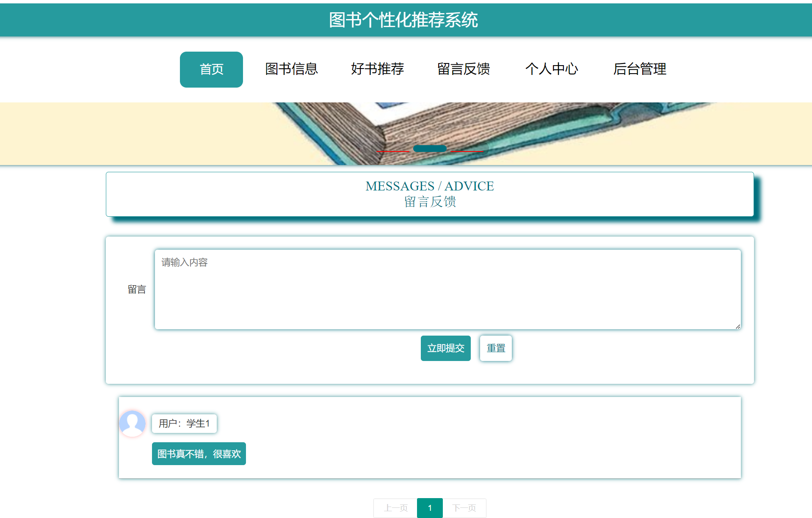Screen dimensions: 812x518
Task: Select the active carousel indicator dot
Action: (x=429, y=148)
